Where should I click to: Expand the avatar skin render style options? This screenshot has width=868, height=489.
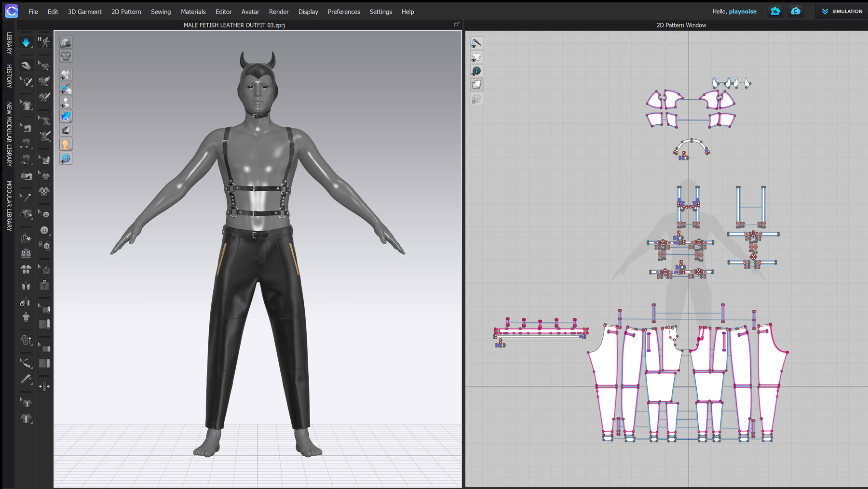(66, 145)
